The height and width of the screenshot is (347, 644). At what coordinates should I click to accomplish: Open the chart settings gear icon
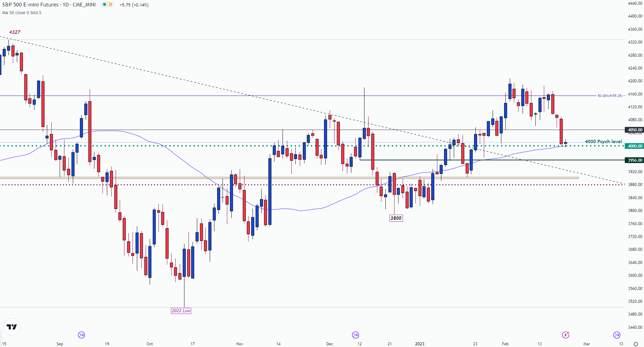[x=636, y=344]
